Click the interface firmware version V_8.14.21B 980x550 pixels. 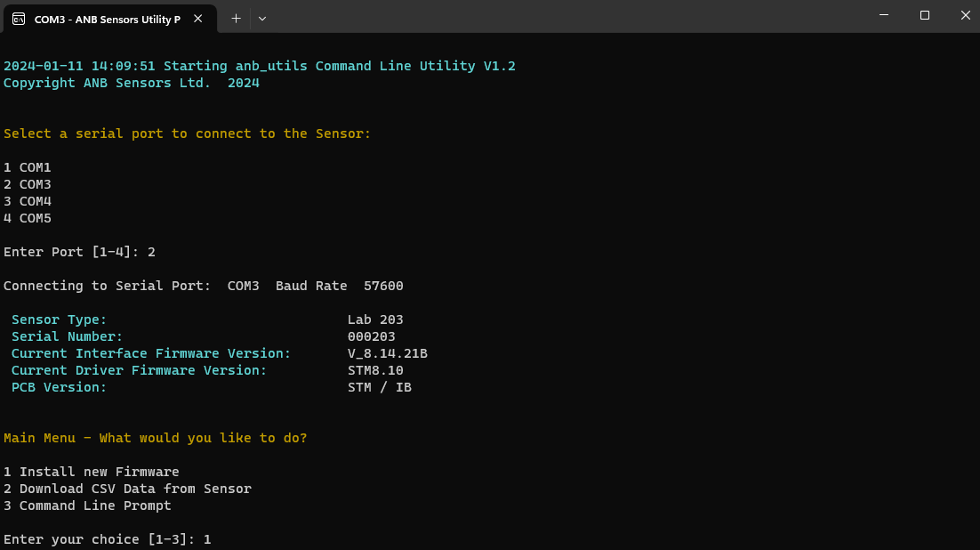click(x=387, y=353)
